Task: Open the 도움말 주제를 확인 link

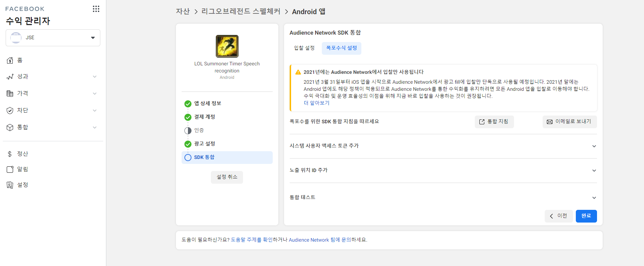Action: coord(252,240)
